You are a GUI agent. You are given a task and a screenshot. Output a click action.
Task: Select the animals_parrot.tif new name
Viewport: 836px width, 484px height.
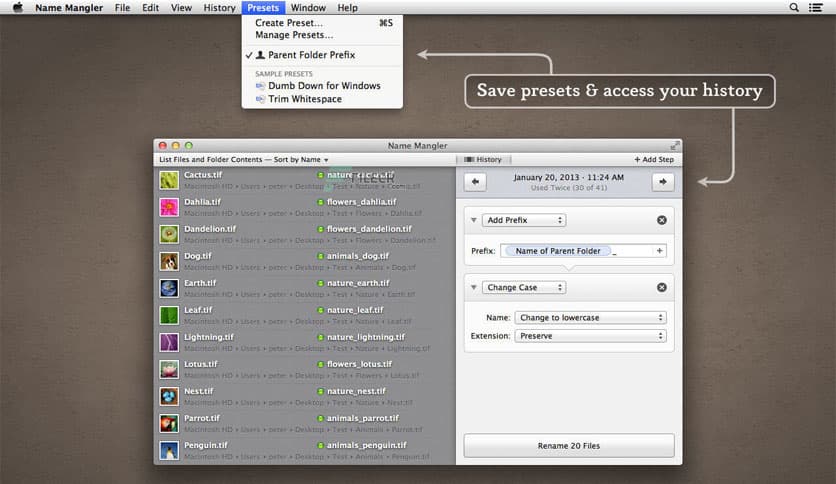(x=363, y=418)
